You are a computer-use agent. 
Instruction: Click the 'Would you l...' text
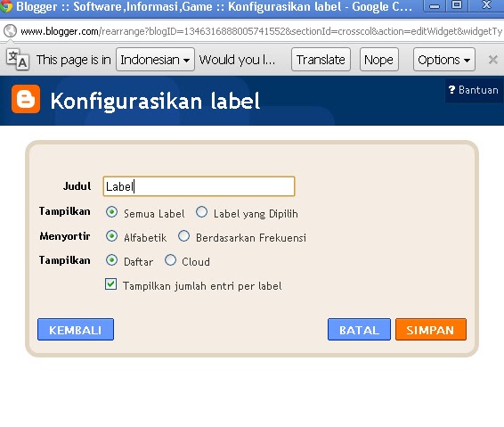pos(237,60)
